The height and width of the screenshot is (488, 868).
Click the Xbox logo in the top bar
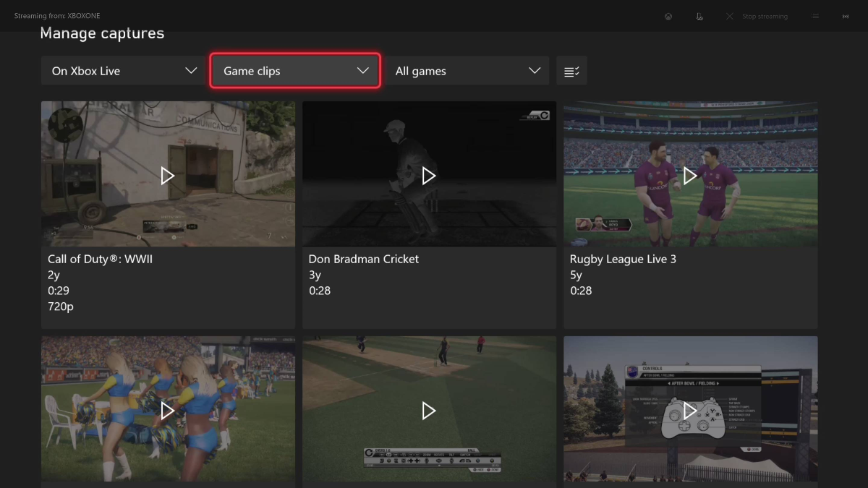(668, 15)
